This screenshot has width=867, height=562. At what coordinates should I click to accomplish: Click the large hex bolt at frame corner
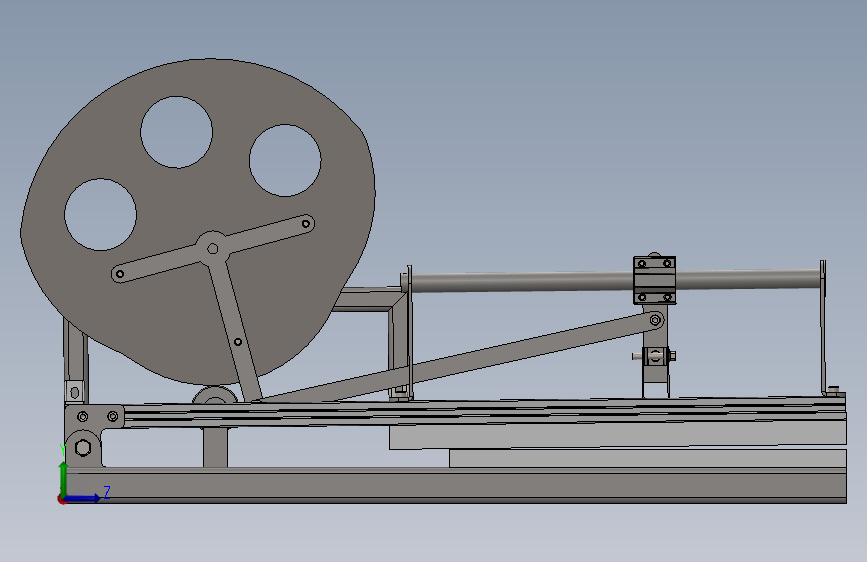tap(83, 447)
